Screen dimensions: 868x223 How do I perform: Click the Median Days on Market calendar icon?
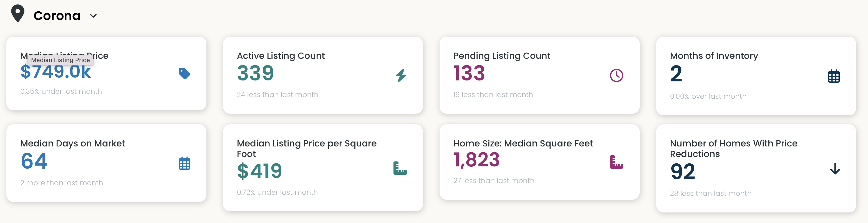tap(184, 163)
